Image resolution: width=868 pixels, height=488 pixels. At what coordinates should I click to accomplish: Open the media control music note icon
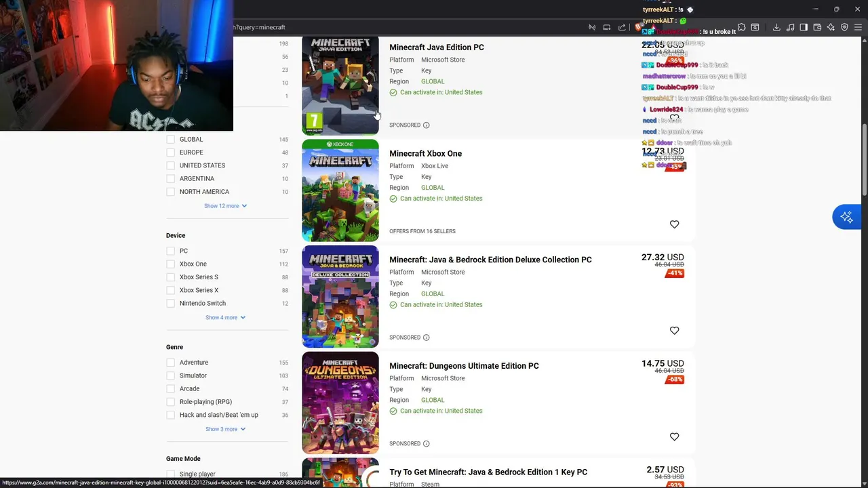tap(790, 27)
